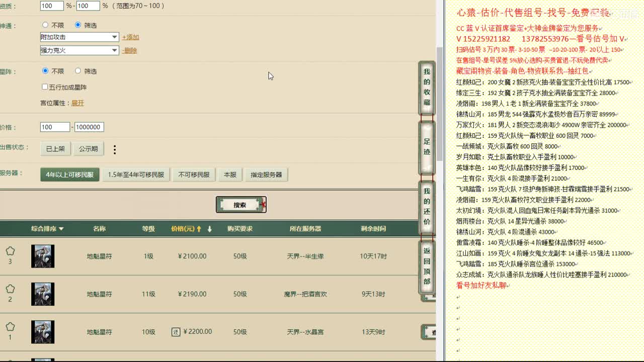Select 神通 不限 radio button
644x362 pixels.
[45, 25]
